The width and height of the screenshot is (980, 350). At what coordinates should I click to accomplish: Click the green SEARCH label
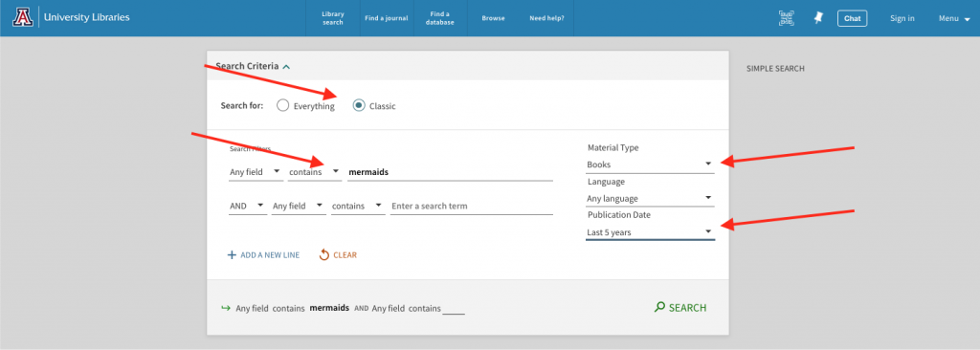coord(687,308)
